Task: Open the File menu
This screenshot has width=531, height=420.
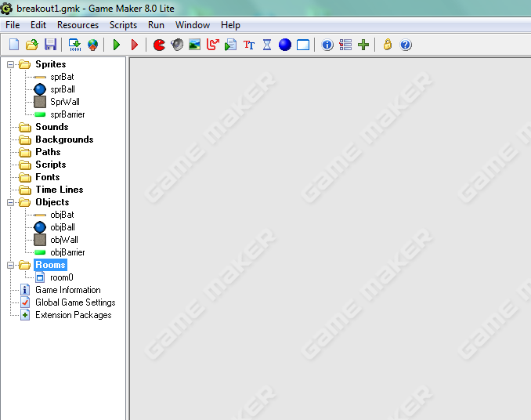Action: 13,25
